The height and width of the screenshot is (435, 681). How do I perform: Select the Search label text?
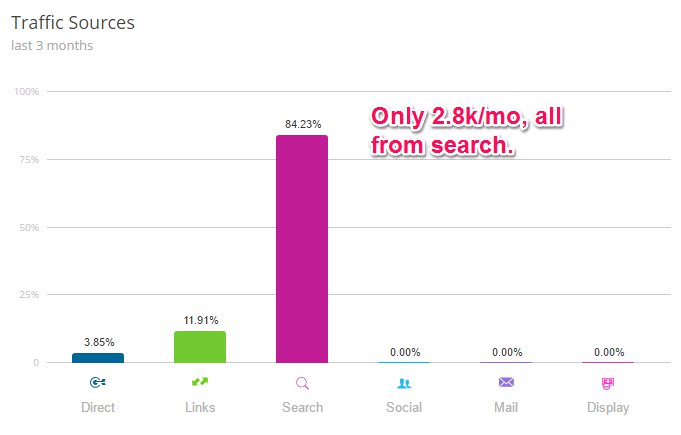pyautogui.click(x=302, y=407)
